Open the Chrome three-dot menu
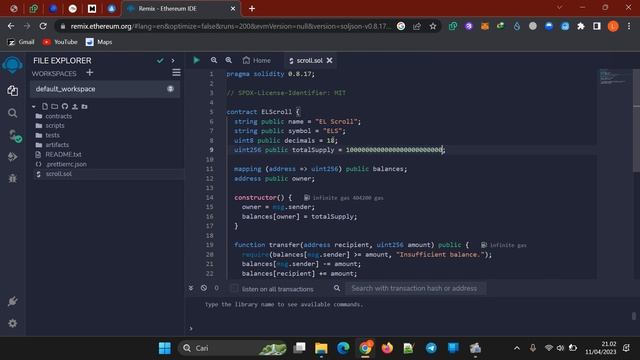The height and width of the screenshot is (360, 640). 629,26
